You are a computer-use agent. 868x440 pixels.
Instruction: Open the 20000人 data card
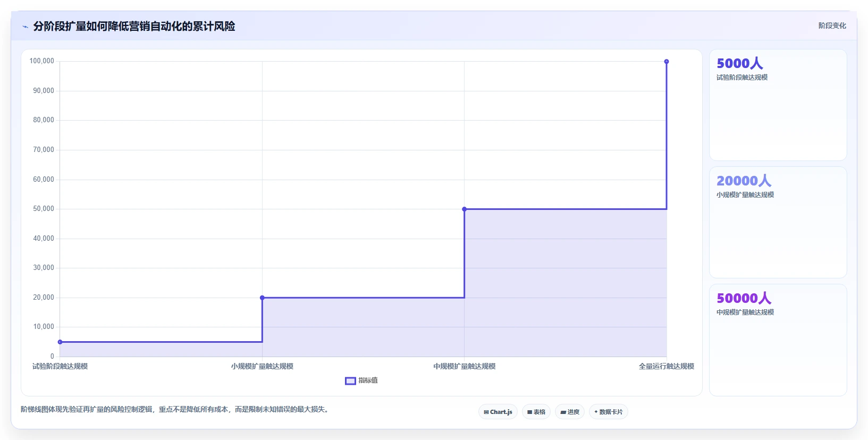pos(778,223)
